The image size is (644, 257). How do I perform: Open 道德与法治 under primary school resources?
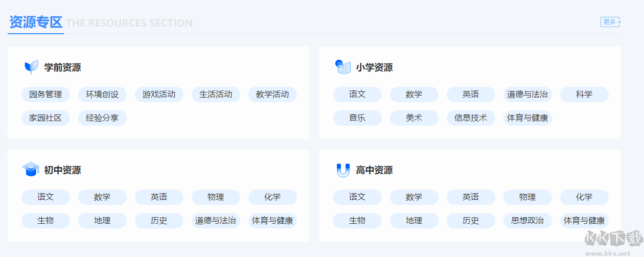pos(527,95)
